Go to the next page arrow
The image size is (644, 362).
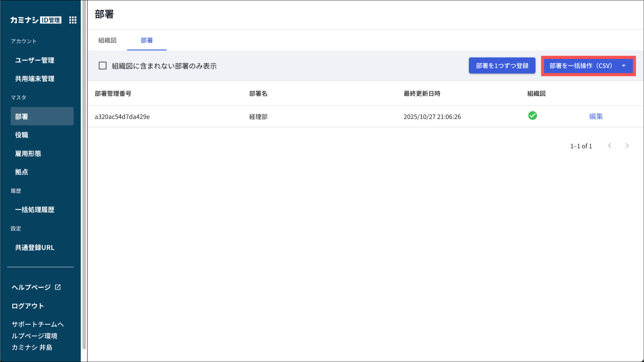point(627,146)
